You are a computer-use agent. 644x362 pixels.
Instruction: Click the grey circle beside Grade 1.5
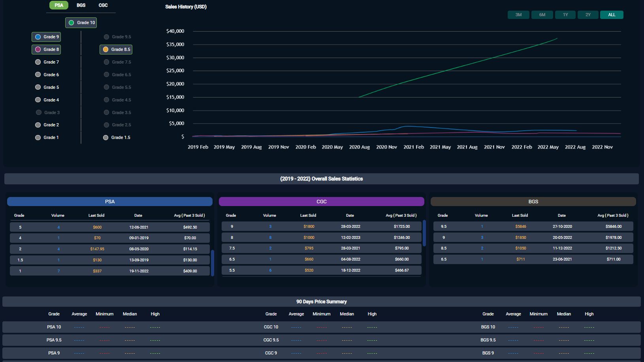click(x=105, y=137)
